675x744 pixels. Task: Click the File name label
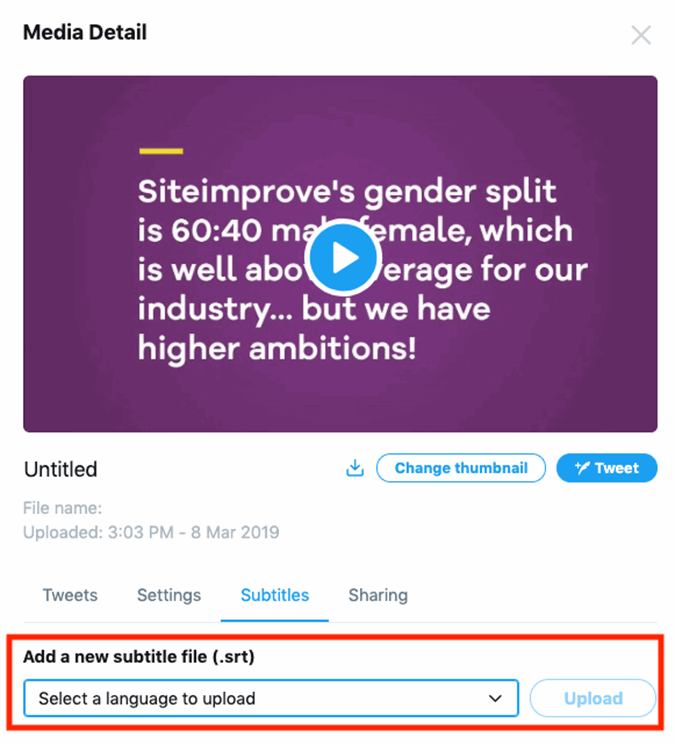[62, 509]
